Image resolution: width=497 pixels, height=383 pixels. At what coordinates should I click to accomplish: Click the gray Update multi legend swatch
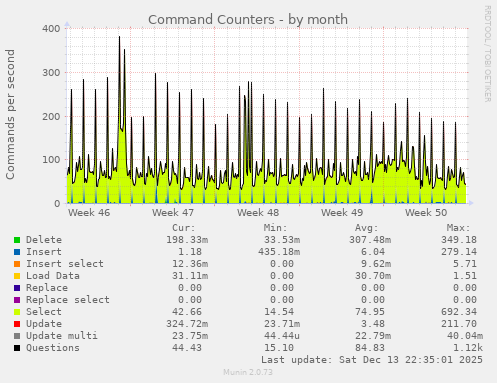(x=17, y=336)
